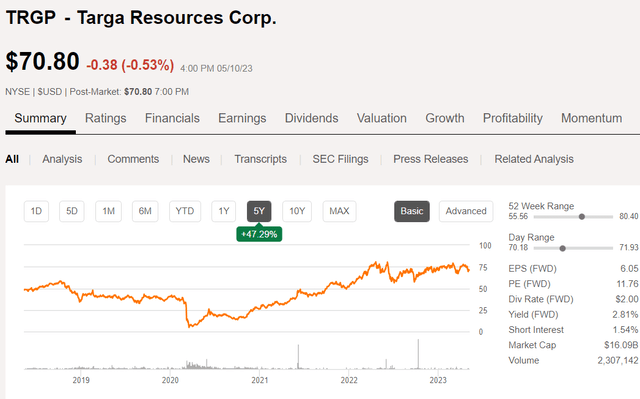This screenshot has height=399, width=640.
Task: Filter to News items
Action: click(196, 159)
